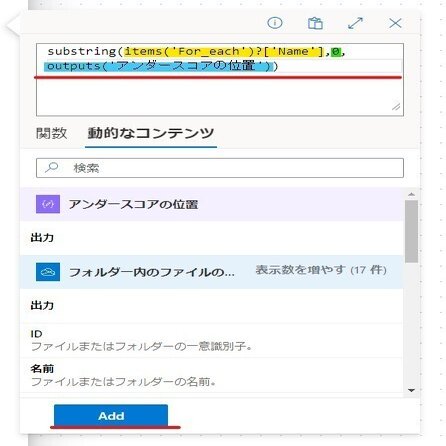446x446 pixels.
Task: Open the info icon in the panel header
Action: point(275,23)
